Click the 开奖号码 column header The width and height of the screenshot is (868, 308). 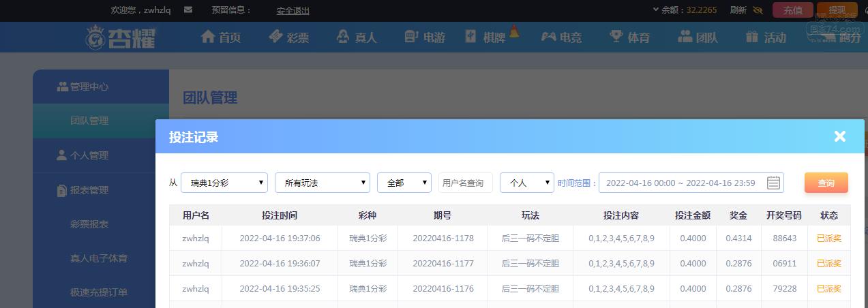pos(784,215)
